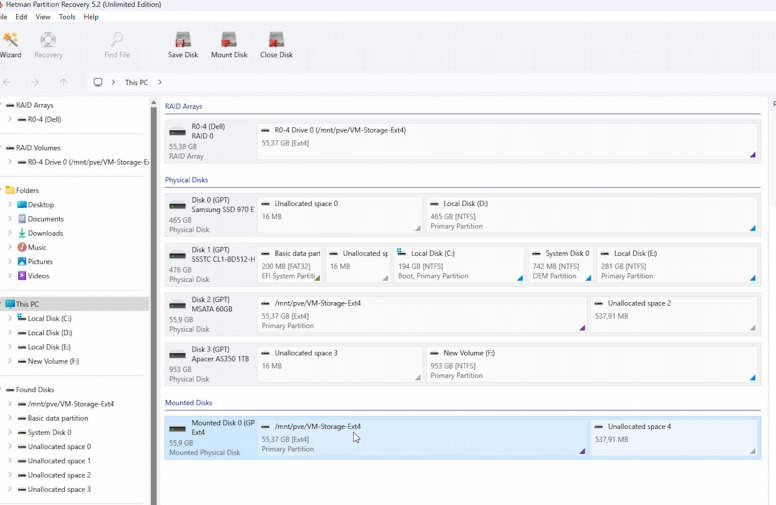Expand System Disk 0 in Found Disks
The height and width of the screenshot is (505, 776).
pos(10,432)
